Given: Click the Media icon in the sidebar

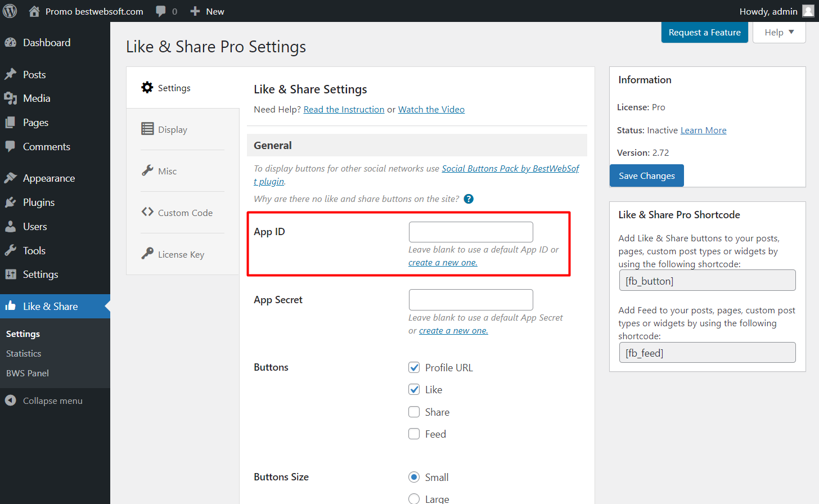Looking at the screenshot, I should (x=11, y=98).
